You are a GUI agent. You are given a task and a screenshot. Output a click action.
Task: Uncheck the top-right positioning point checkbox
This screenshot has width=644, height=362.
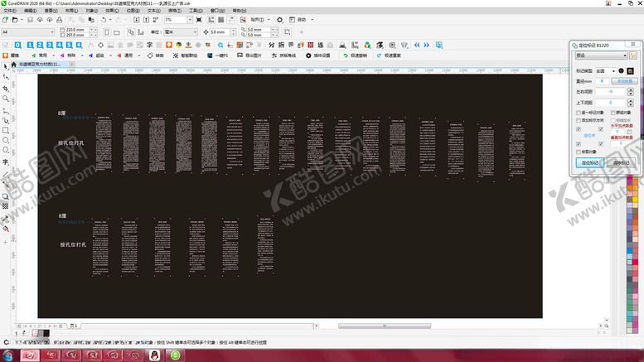coord(601,129)
